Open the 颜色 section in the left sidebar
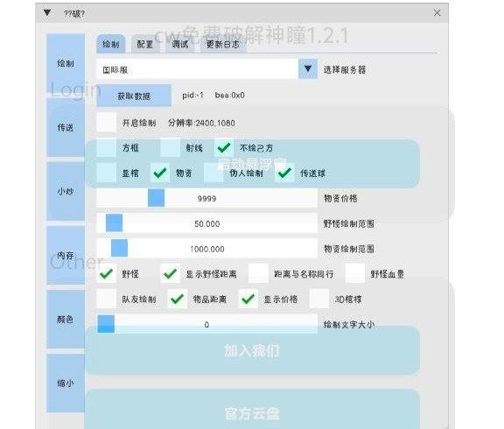 tap(66, 319)
